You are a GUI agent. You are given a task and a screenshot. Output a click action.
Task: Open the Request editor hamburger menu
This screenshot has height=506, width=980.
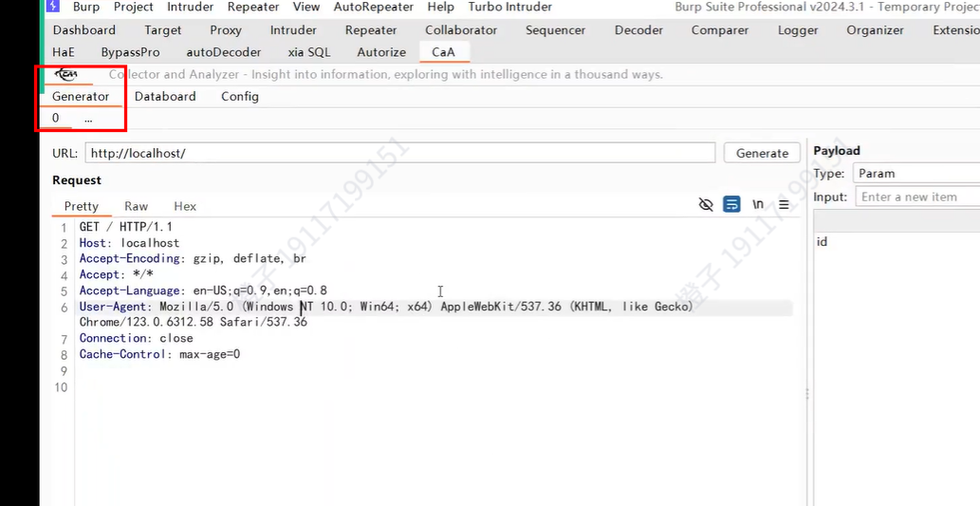click(x=784, y=204)
